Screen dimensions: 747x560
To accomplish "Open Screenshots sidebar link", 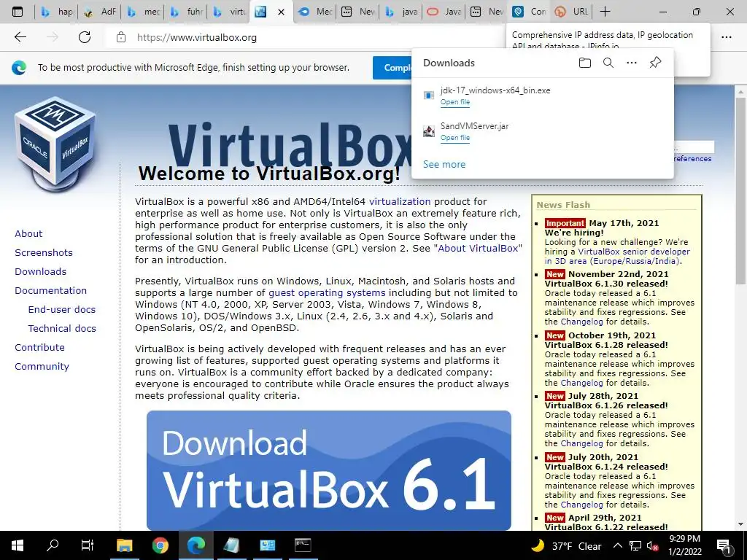I will [44, 253].
